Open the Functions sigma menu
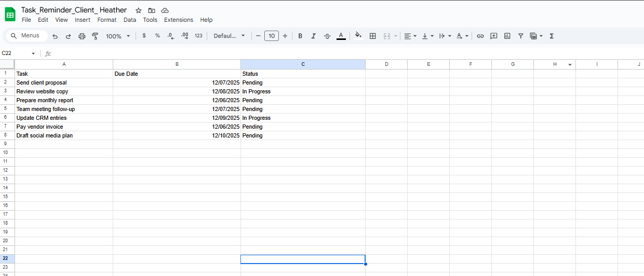This screenshot has height=276, width=644. click(x=552, y=36)
